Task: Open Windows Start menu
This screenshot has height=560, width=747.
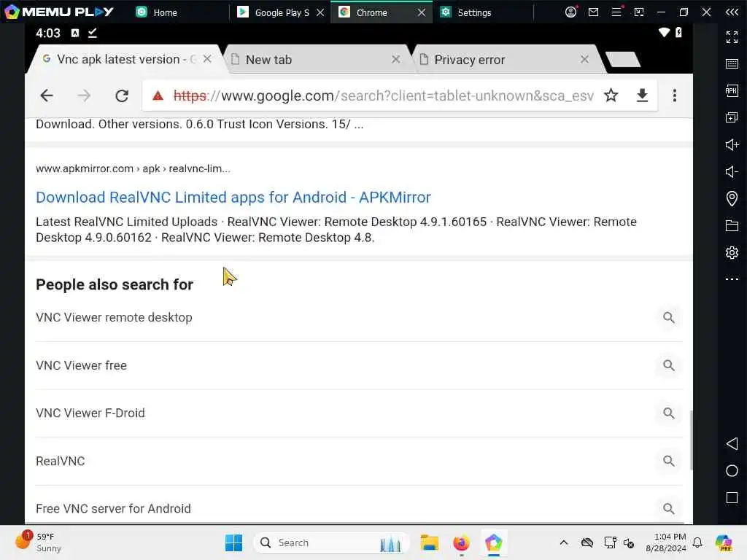Action: coord(233,542)
